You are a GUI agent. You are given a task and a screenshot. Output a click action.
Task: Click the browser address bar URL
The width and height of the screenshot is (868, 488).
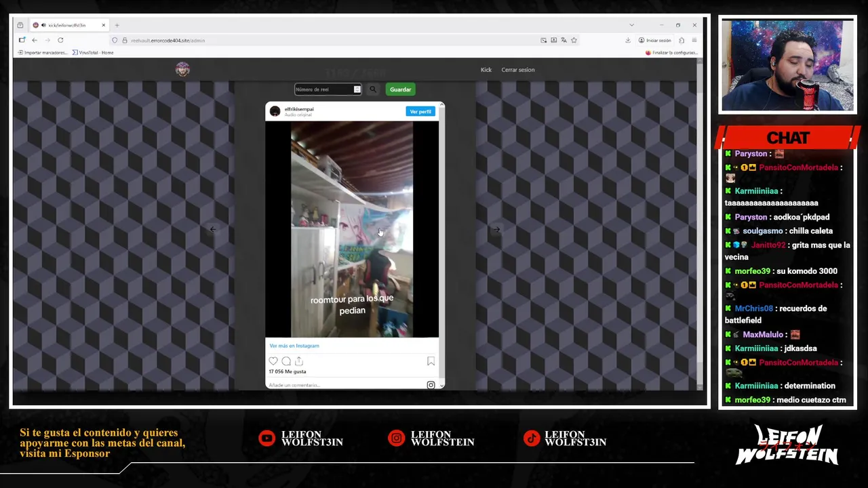coord(168,40)
